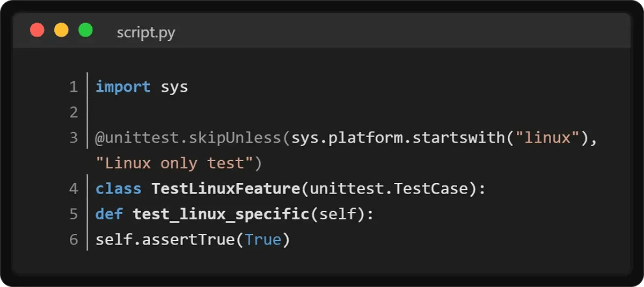Click the red close window dot
Image resolution: width=644 pixels, height=287 pixels.
point(37,30)
